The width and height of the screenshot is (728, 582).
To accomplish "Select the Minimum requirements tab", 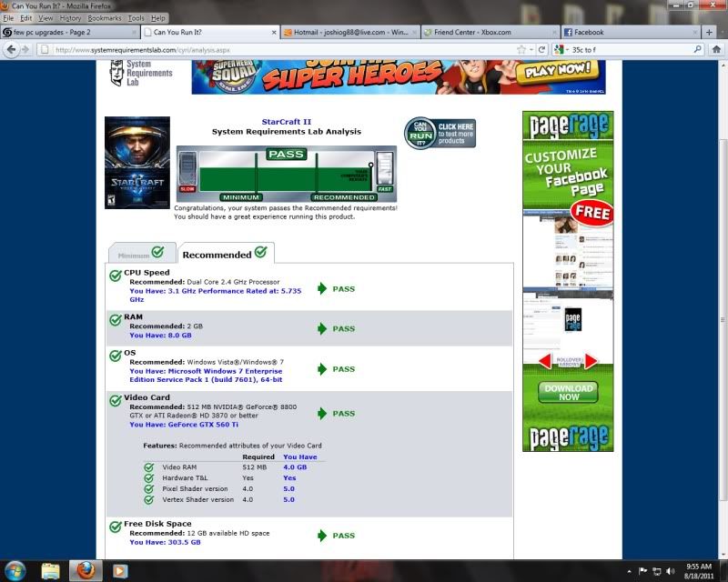I will (x=142, y=253).
